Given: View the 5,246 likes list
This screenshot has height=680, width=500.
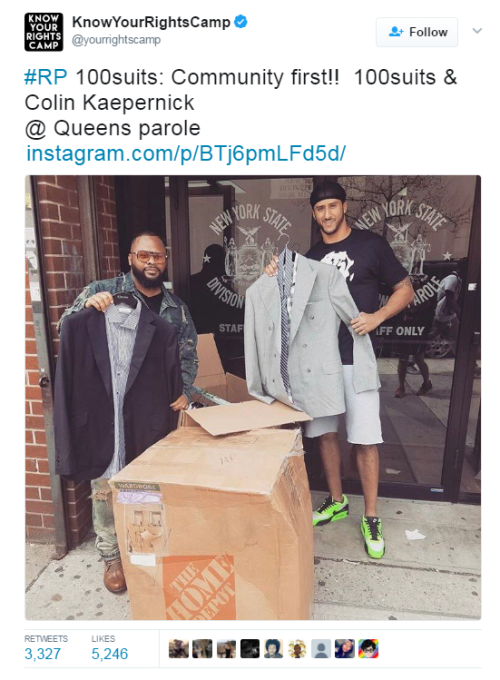Looking at the screenshot, I should click(x=110, y=648).
